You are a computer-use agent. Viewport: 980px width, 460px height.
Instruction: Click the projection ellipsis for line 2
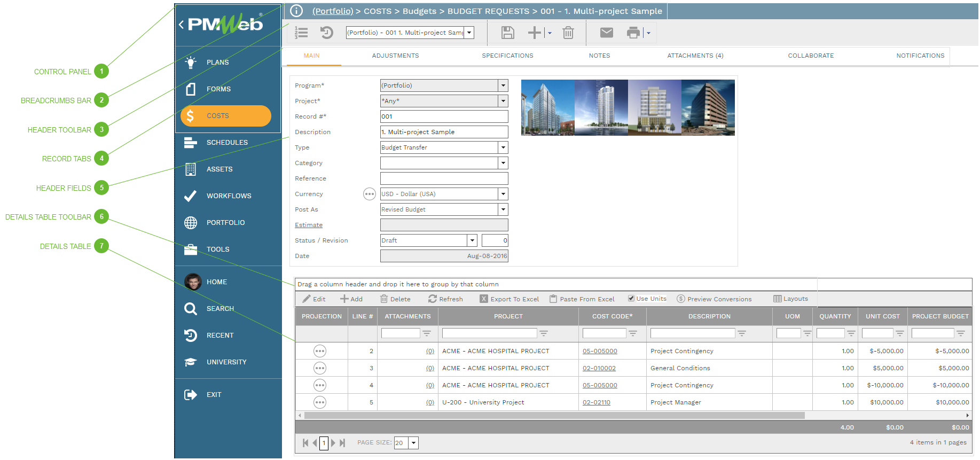click(319, 351)
